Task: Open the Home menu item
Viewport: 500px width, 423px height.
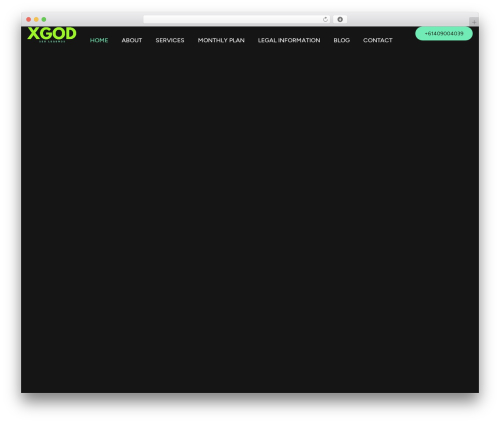Action: (x=99, y=40)
